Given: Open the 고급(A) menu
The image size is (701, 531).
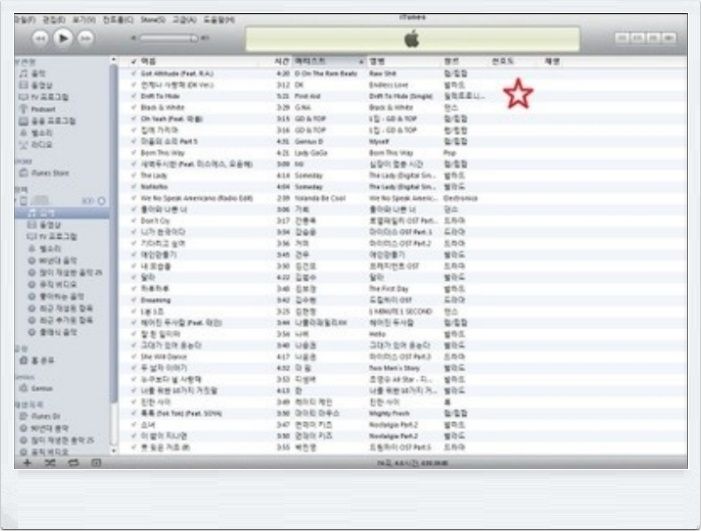Looking at the screenshot, I should tap(184, 20).
